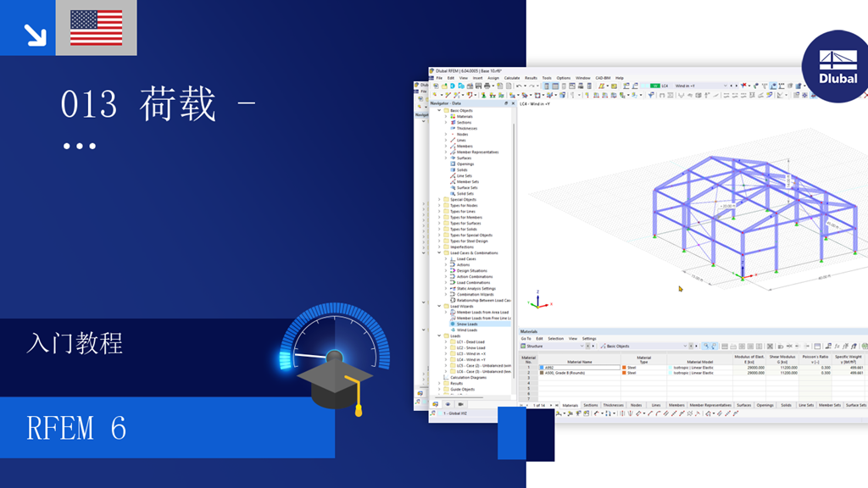
Task: Open the Navigator Views camera tab
Action: (460, 404)
